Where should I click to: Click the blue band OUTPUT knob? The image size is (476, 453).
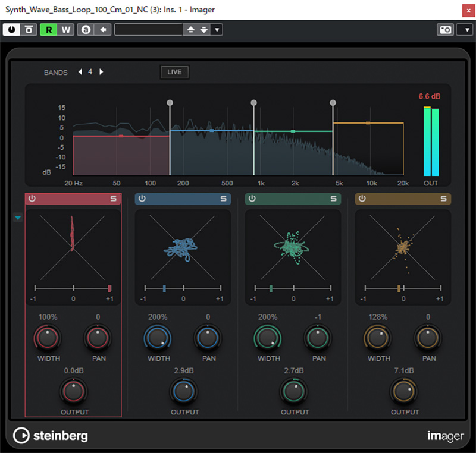coord(184,391)
